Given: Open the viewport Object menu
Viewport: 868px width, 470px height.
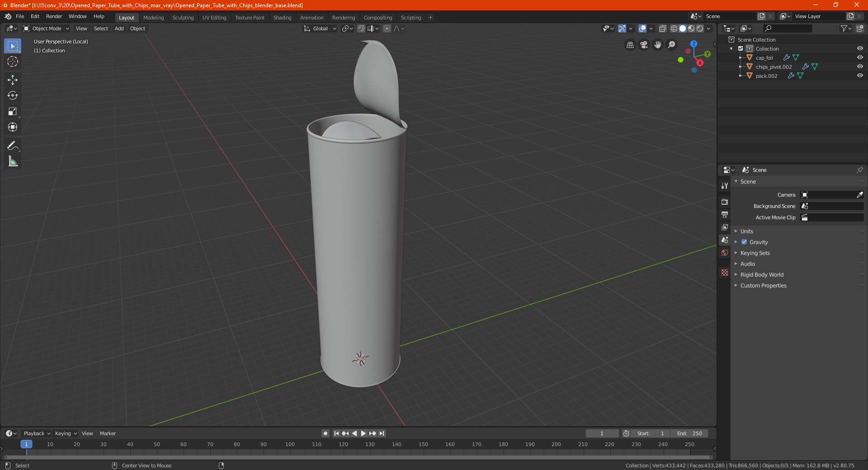Looking at the screenshot, I should (x=137, y=28).
